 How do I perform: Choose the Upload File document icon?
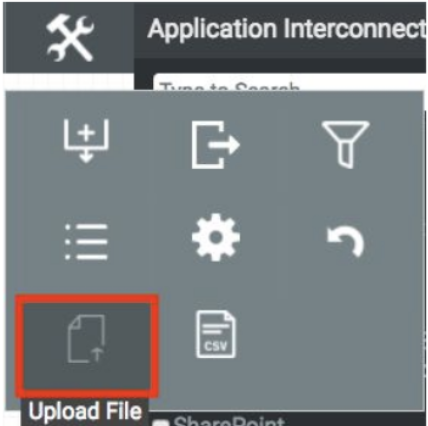(x=86, y=339)
